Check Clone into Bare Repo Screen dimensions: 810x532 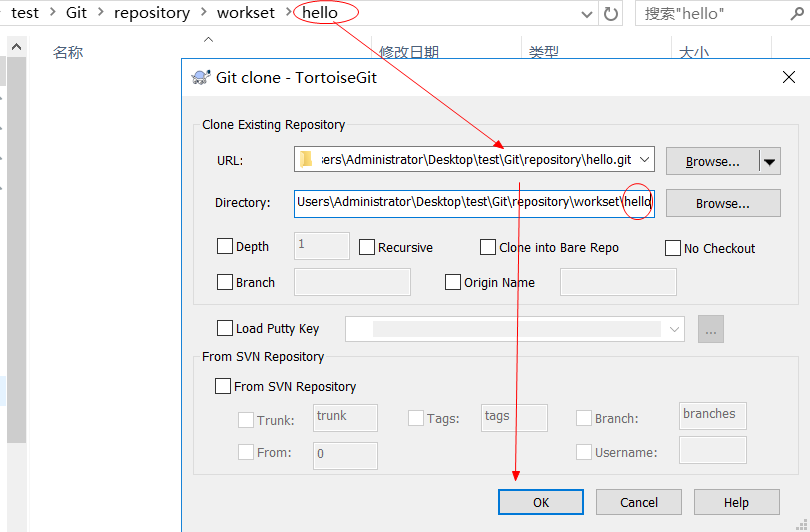pyautogui.click(x=488, y=247)
